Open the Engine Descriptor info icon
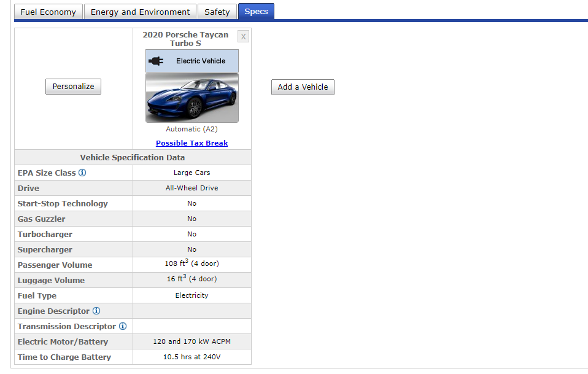The image size is (588, 374). 96,311
